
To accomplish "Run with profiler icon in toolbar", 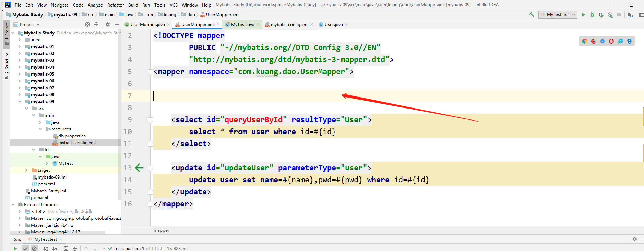I will (610, 15).
